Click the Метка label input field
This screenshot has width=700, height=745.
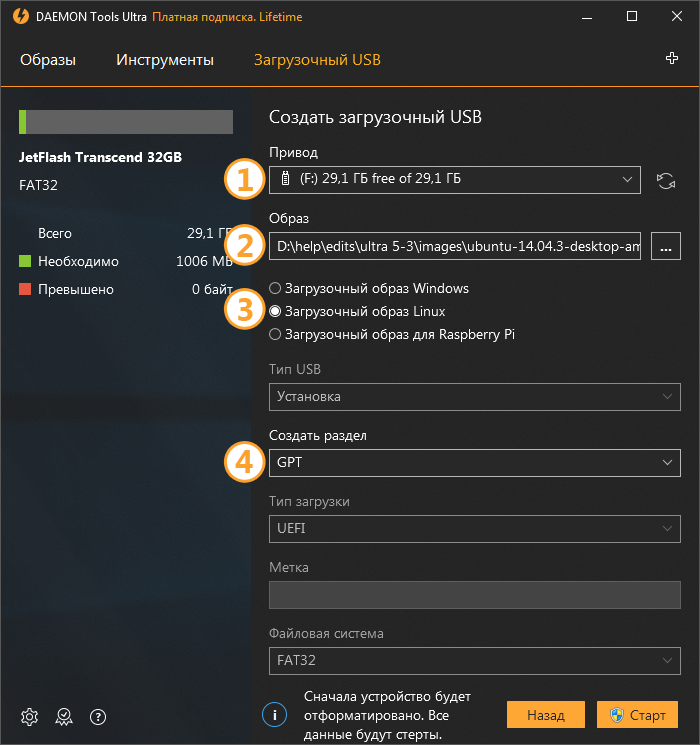pos(475,595)
